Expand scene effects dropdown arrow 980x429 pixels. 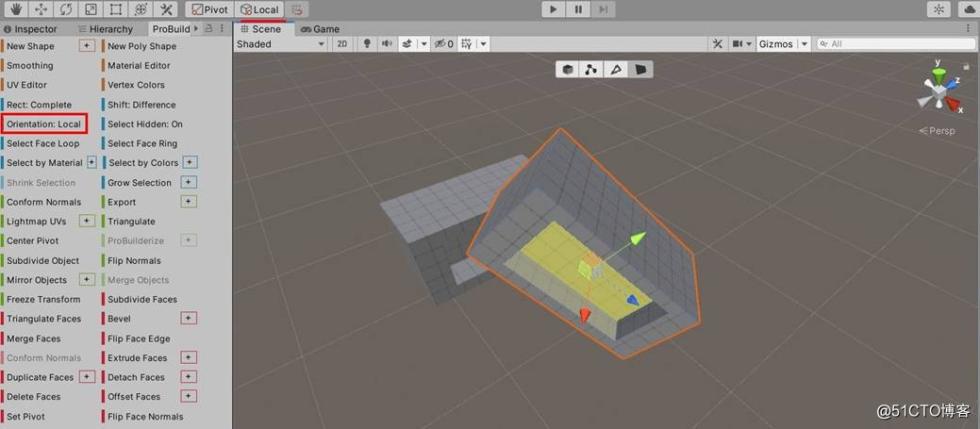point(424,43)
